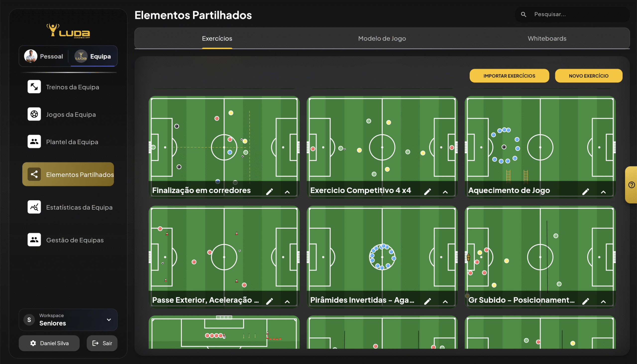
Task: Edit the Finalização em corredores exercise pencil
Action: [x=269, y=192]
